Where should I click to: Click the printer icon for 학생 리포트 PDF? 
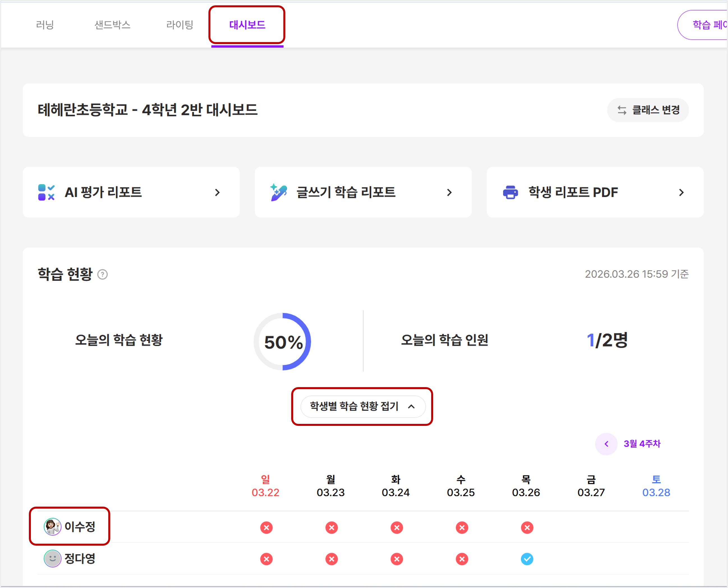pos(511,192)
